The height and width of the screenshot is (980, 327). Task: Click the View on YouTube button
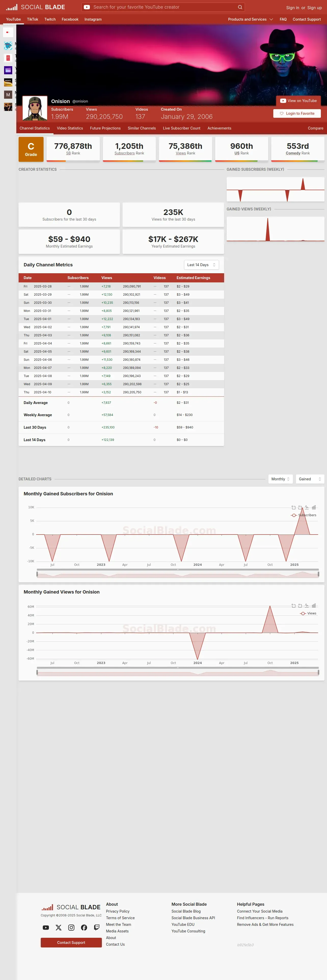298,101
